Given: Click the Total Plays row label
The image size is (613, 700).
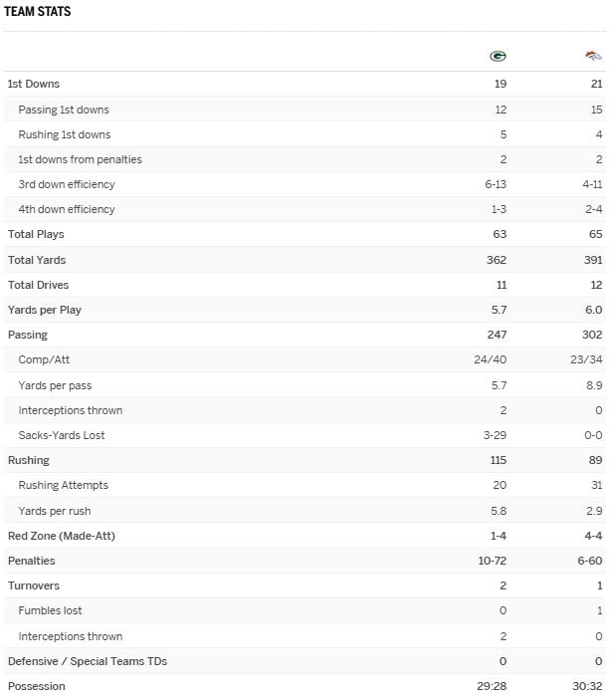Looking at the screenshot, I should point(36,234).
